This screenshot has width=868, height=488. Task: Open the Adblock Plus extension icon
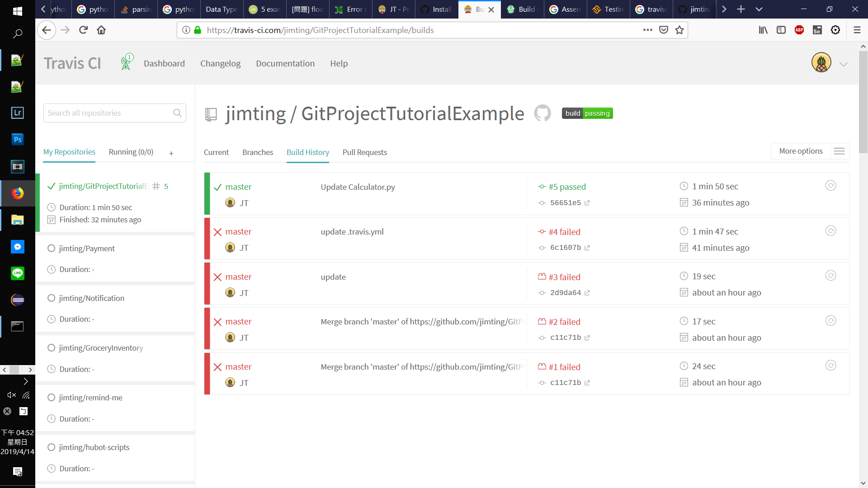799,30
